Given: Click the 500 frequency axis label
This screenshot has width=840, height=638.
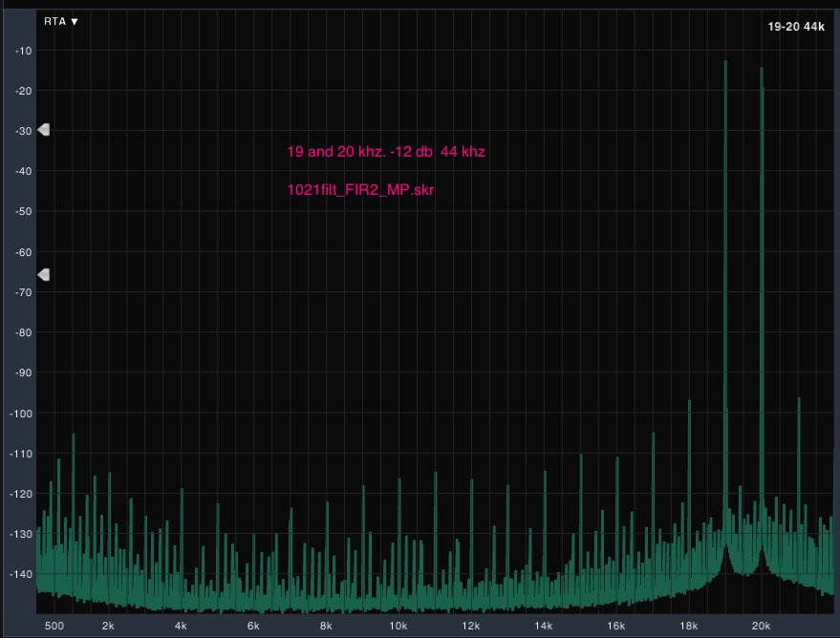Looking at the screenshot, I should tap(54, 626).
